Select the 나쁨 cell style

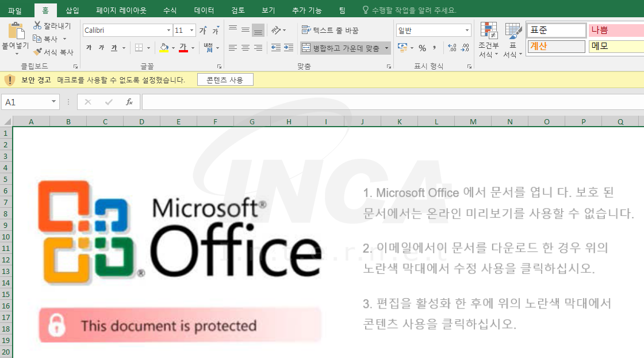[x=616, y=30]
